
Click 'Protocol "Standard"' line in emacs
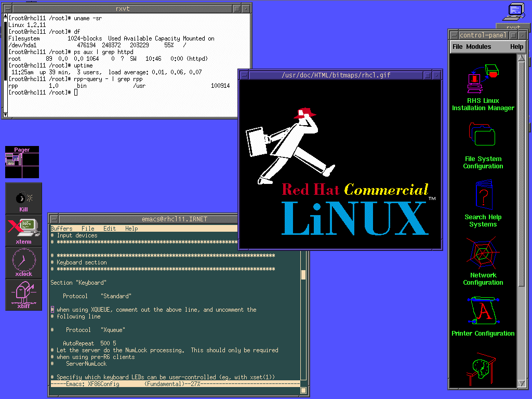[97, 296]
